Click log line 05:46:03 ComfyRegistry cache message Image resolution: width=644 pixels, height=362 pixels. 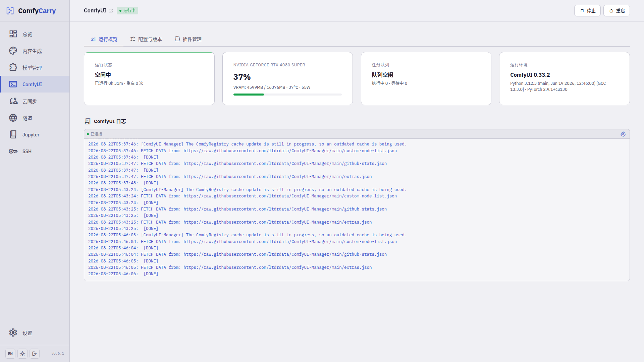247,235
